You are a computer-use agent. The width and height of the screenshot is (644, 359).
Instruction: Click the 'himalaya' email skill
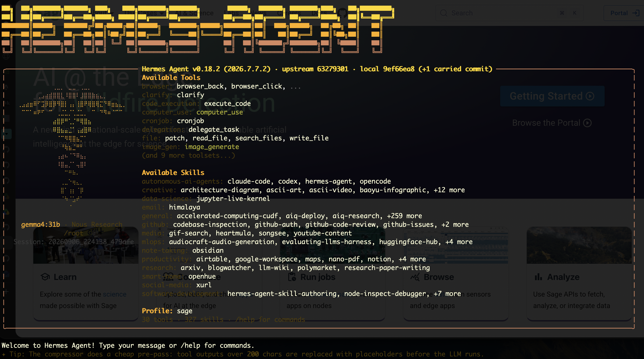pos(184,207)
